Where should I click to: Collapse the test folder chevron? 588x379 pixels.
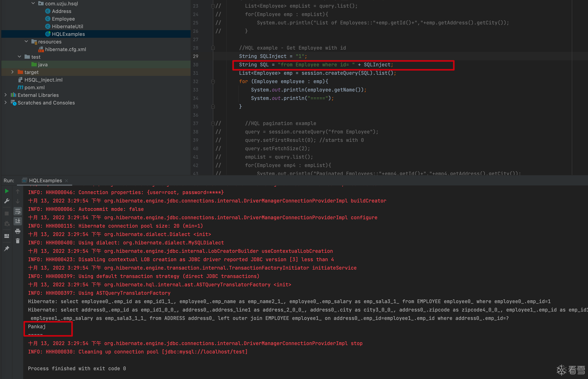pos(19,57)
